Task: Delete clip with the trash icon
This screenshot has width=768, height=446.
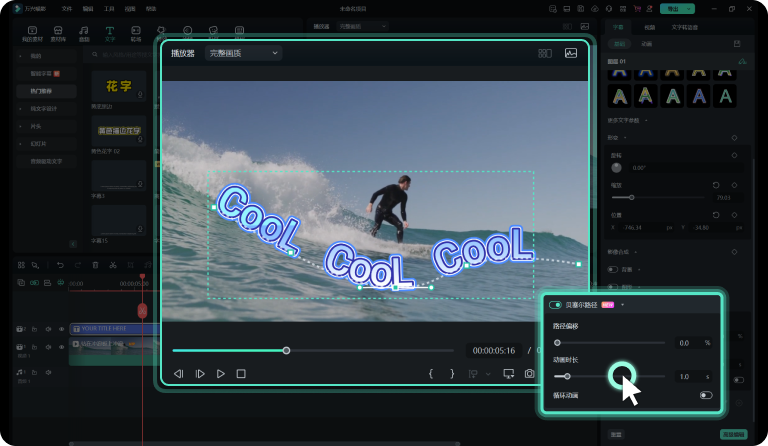Action: pos(96,265)
